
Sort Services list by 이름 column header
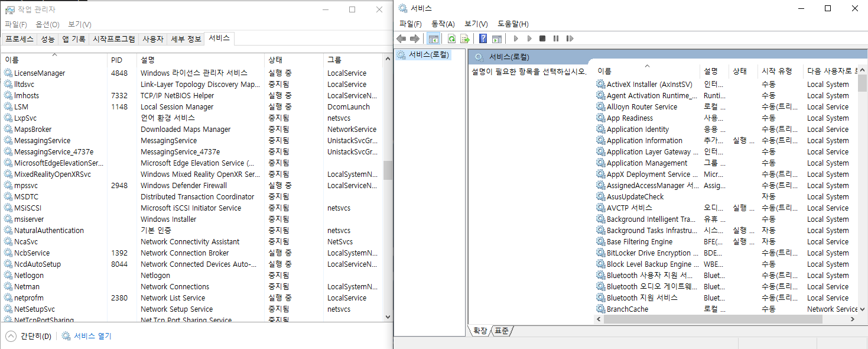[646, 71]
